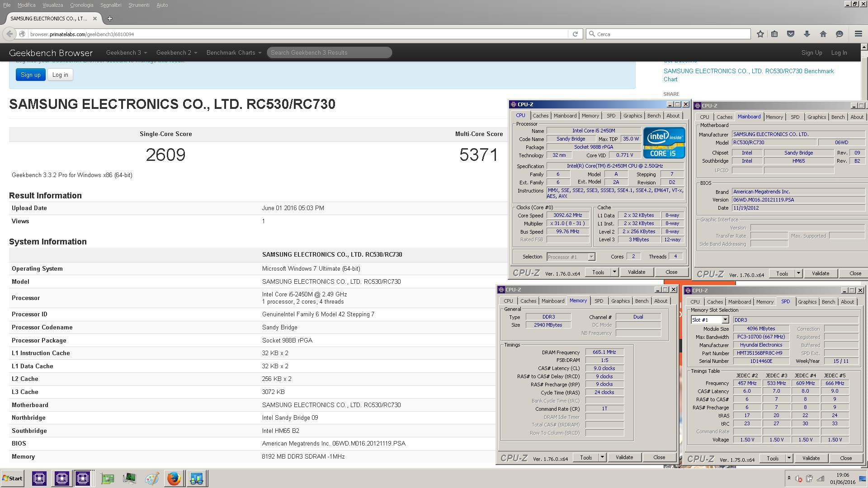Open the Segnalibri menu
Screen dimensions: 868x488
(111, 5)
